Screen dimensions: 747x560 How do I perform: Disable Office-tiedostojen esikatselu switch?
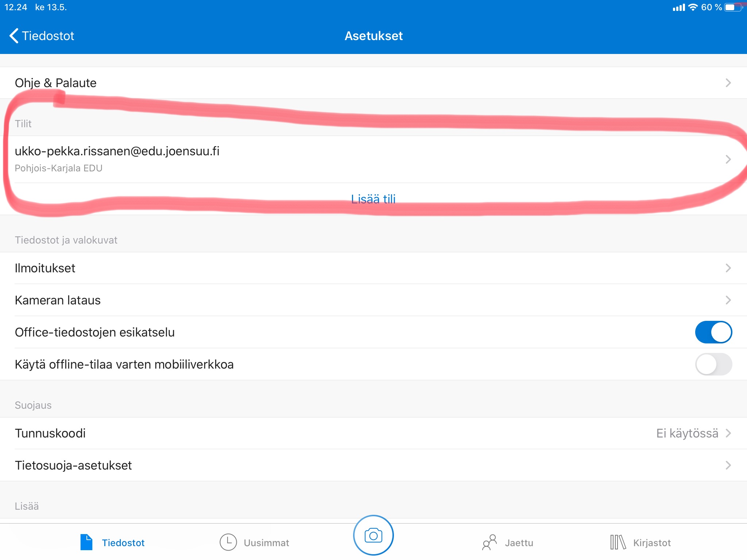pyautogui.click(x=713, y=332)
